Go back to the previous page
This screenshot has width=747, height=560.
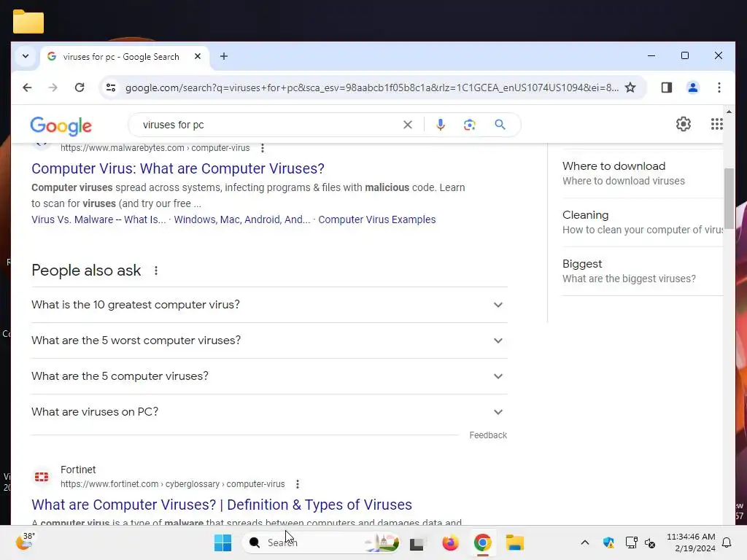point(27,87)
